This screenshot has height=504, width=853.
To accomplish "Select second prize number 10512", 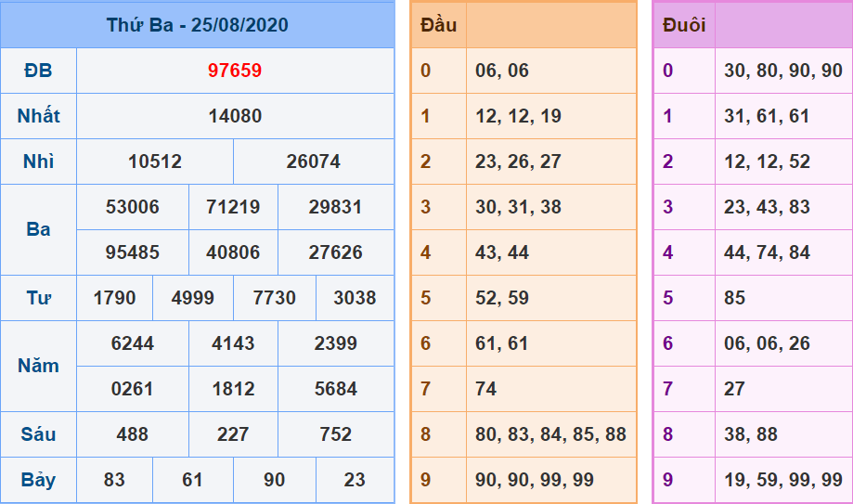I will click(155, 162).
